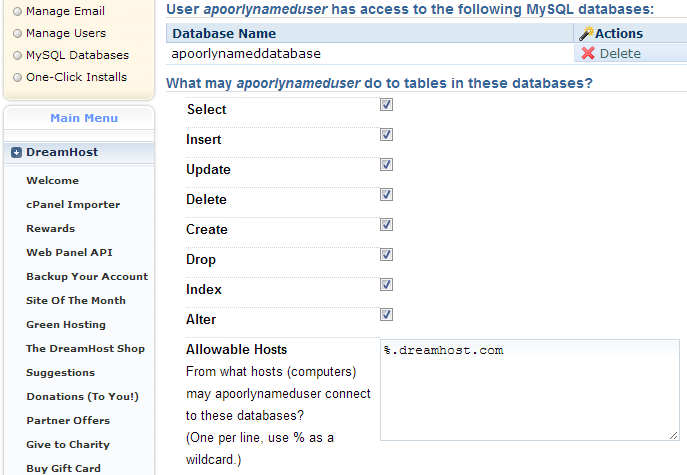
Task: Click the red X delete icon
Action: click(588, 53)
